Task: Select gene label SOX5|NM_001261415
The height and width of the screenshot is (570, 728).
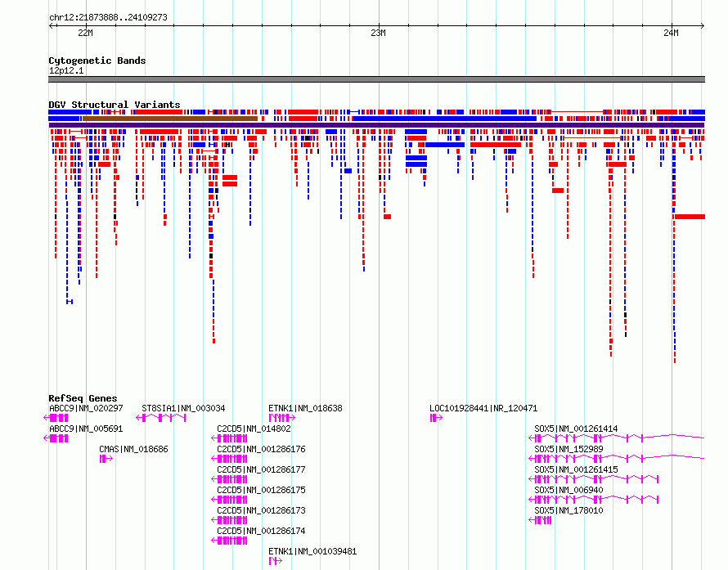Action: pos(576,469)
